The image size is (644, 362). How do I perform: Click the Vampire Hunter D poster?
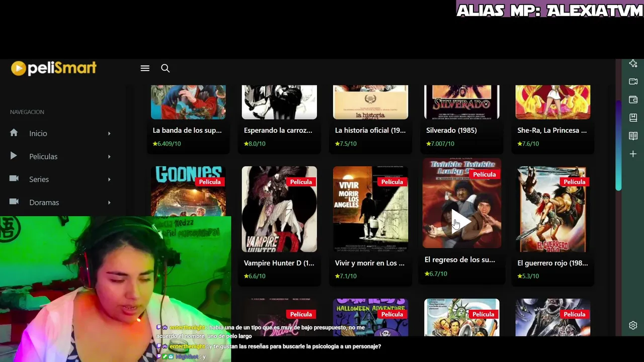click(279, 209)
